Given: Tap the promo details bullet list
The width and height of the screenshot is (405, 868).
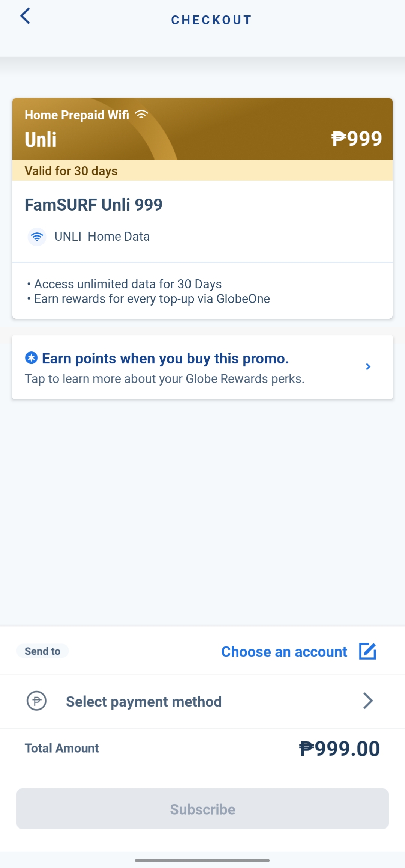Looking at the screenshot, I should [148, 291].
